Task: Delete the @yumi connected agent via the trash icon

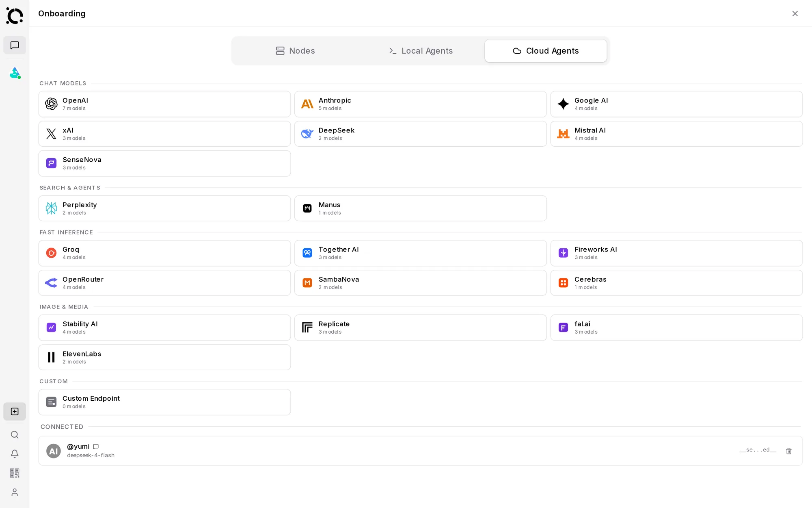Action: (789, 451)
